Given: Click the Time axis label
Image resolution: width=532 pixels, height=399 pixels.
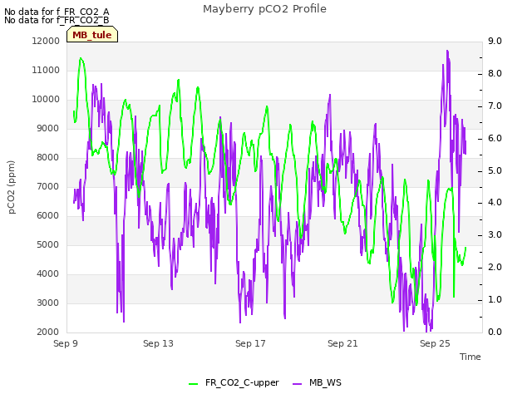Looking at the screenshot, I should 470,357.
